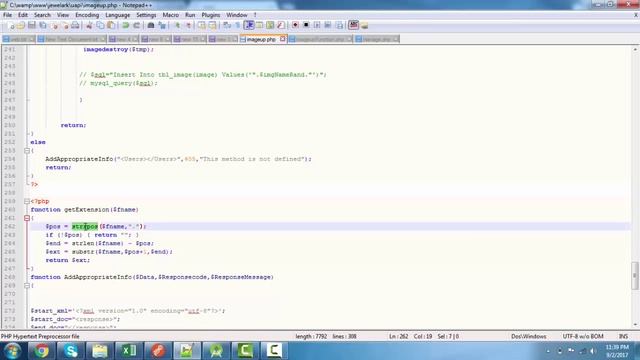Screen dimensions: 640x360
Task: Click 'PHP Hypertext Preprocessor file' status text
Action: coord(40,336)
